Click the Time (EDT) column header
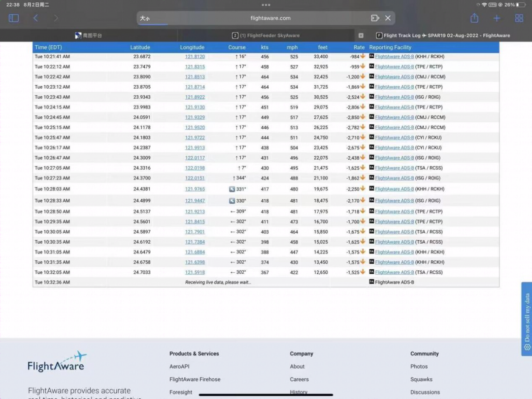Image resolution: width=532 pixels, height=399 pixels. (48, 47)
